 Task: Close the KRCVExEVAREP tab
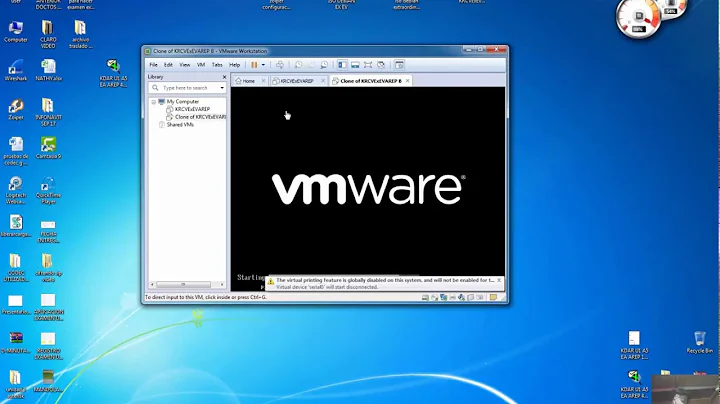(x=323, y=81)
